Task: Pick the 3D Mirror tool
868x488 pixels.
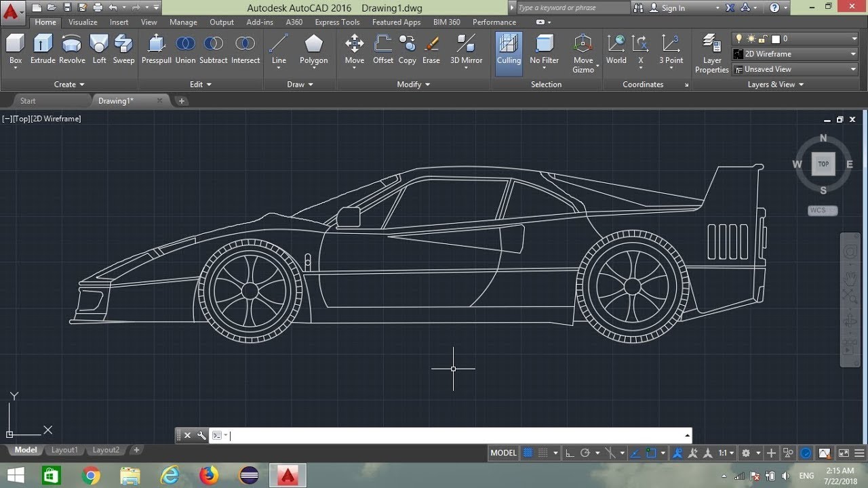Action: [466, 49]
